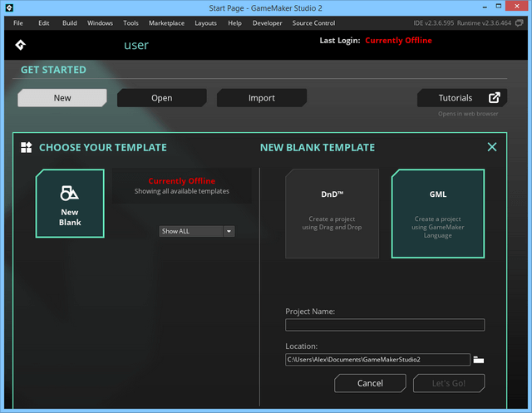Open the File menu
This screenshot has height=413, width=532.
pos(18,23)
